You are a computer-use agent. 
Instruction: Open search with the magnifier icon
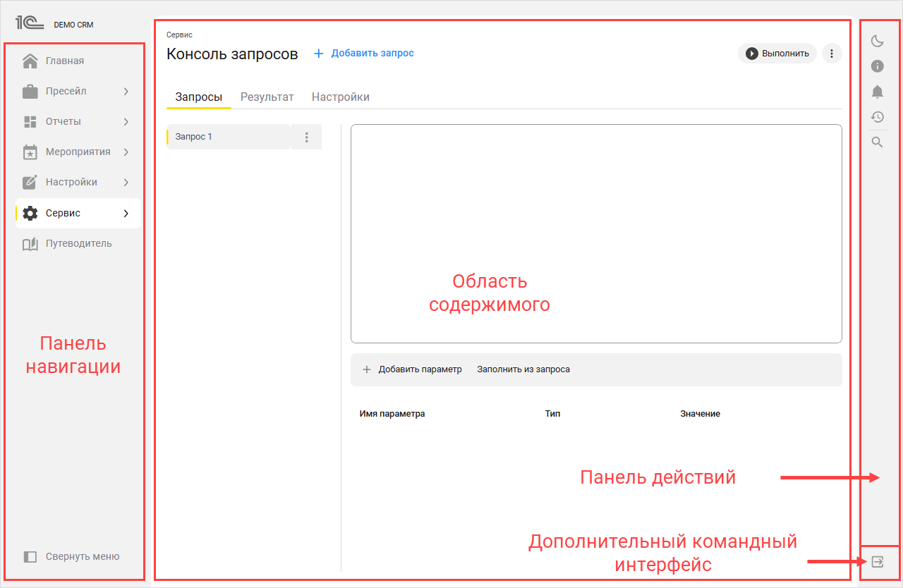tap(877, 142)
